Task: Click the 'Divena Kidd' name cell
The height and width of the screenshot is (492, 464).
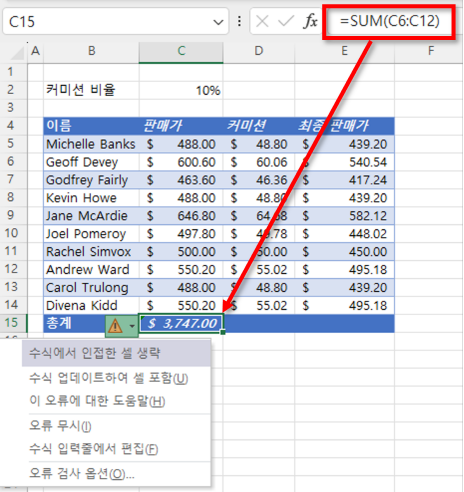Action: pos(91,305)
